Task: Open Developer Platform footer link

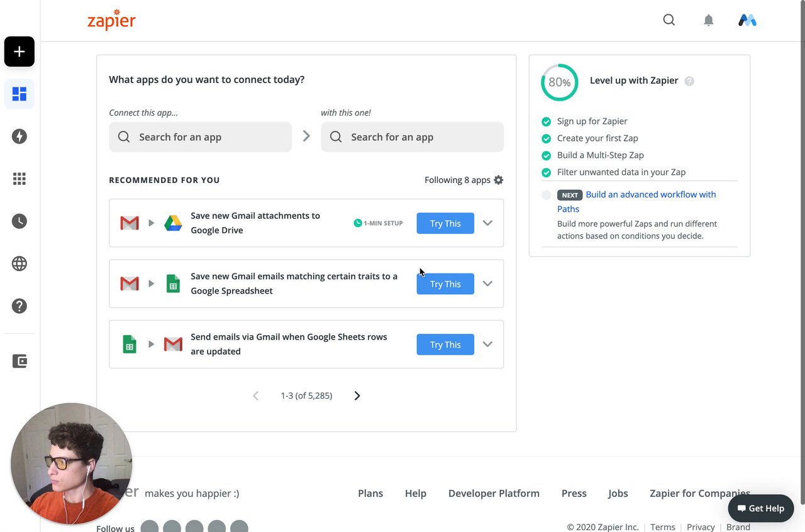Action: 494,494
